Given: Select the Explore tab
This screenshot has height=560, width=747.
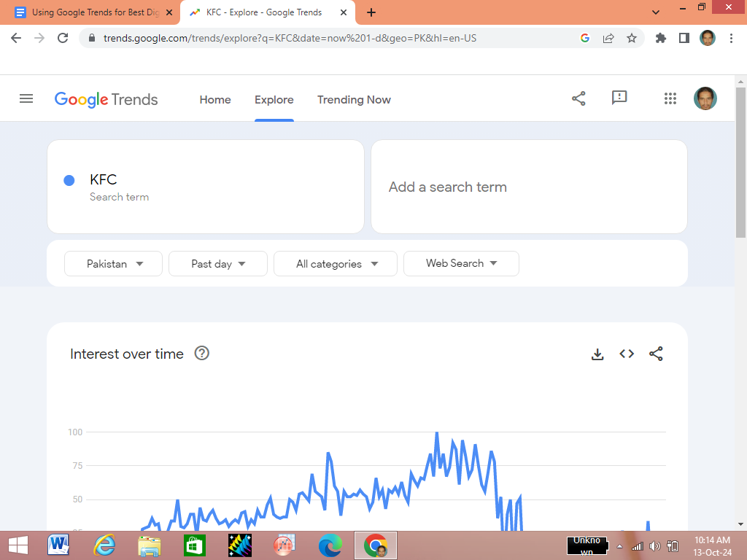Looking at the screenshot, I should 274,99.
